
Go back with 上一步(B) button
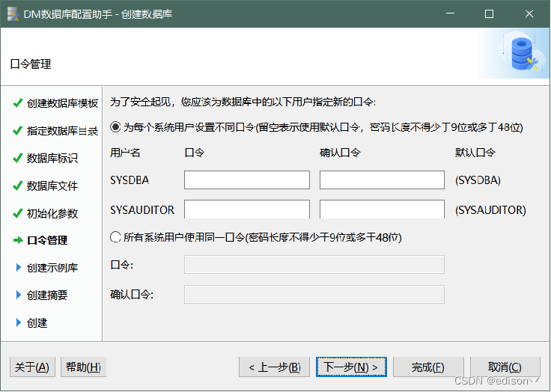(274, 367)
